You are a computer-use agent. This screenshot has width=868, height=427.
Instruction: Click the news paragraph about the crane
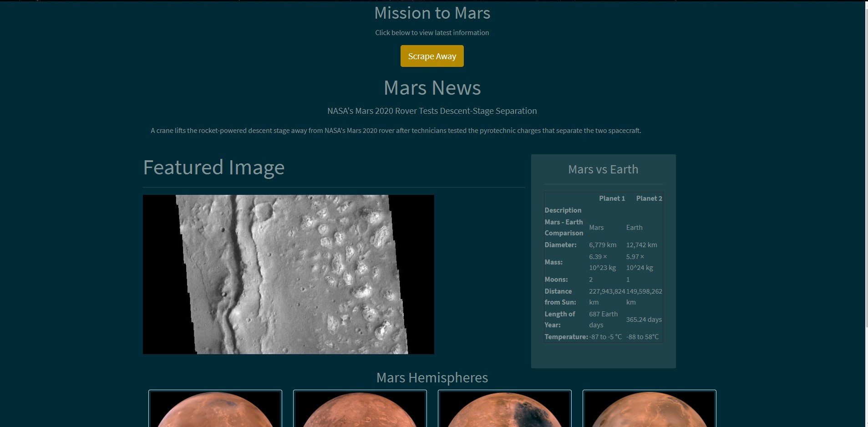coord(396,131)
